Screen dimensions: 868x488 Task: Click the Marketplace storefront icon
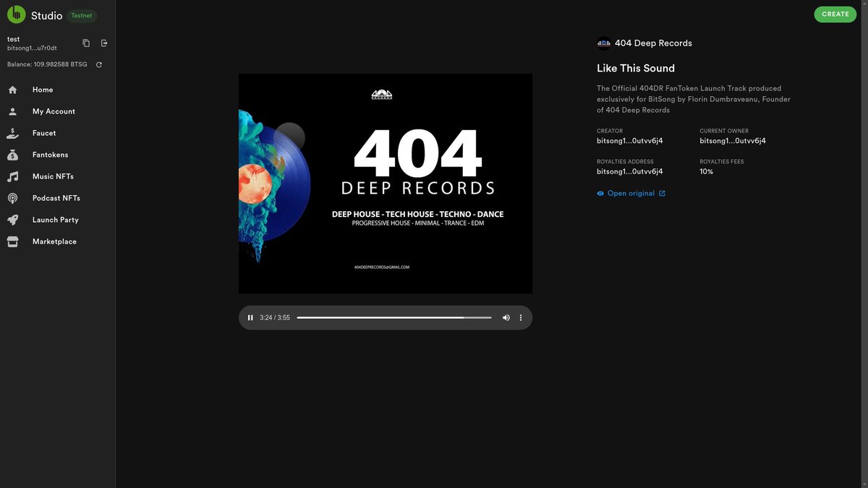tap(12, 241)
